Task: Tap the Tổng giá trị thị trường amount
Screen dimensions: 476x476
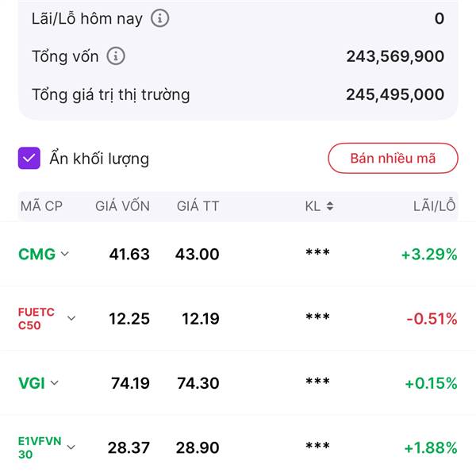Action: coord(395,94)
